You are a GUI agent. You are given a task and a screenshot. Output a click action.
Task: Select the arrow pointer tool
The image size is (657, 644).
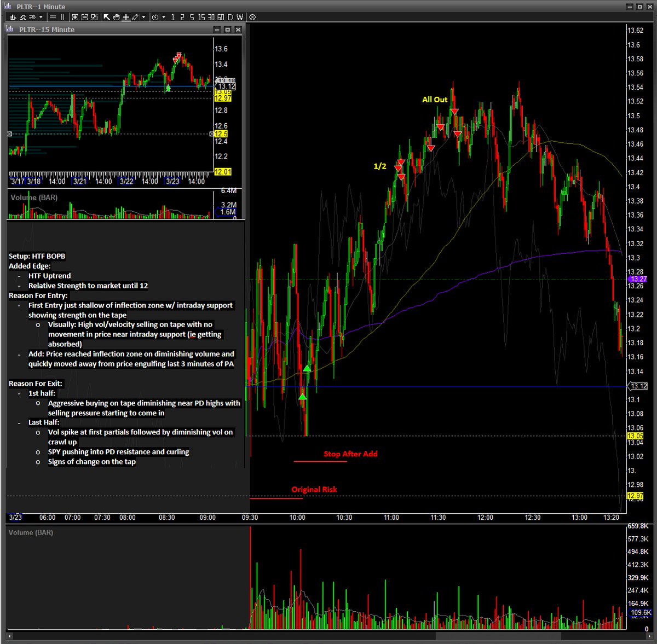pos(107,17)
